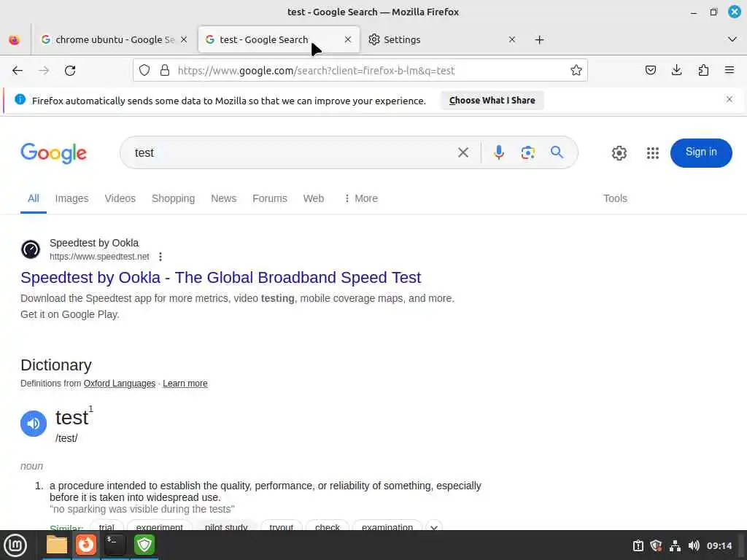This screenshot has height=560, width=747.
Task: Open dictionary Learn more link
Action: pyautogui.click(x=185, y=384)
